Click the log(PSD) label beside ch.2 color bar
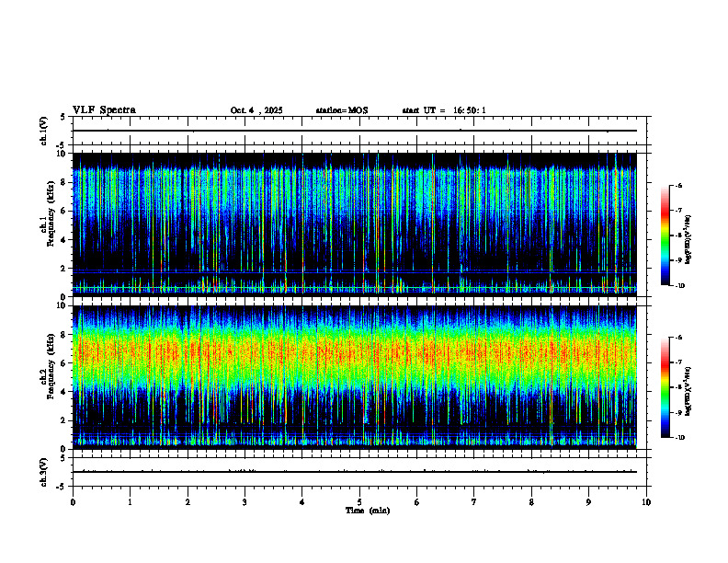 688,391
